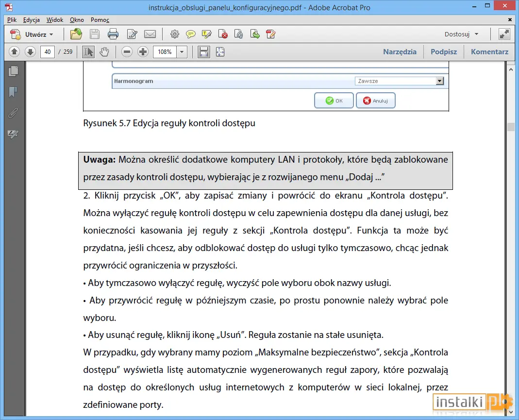This screenshot has width=519, height=420.
Task: Expand the zoom level dropdown arrow
Action: click(x=182, y=52)
